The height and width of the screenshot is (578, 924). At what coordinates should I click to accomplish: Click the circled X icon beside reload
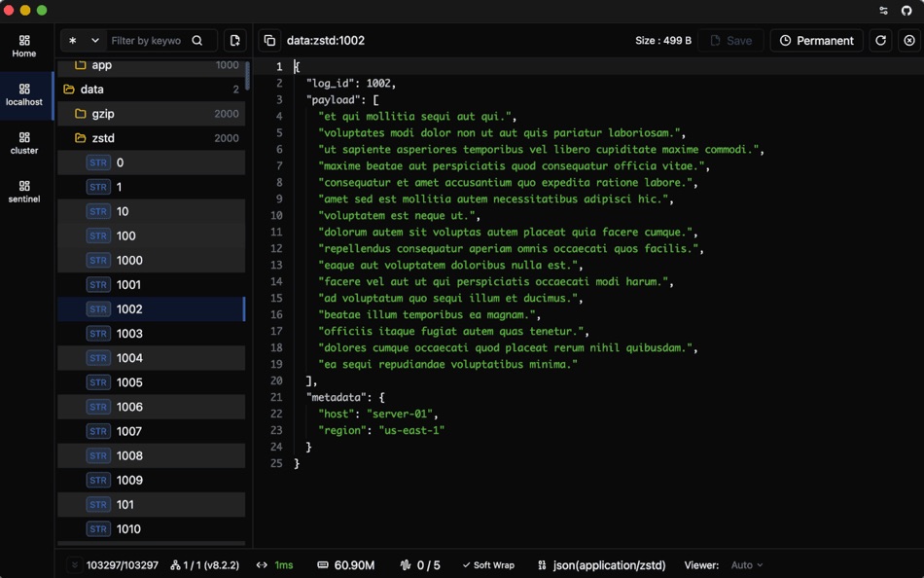click(x=908, y=41)
